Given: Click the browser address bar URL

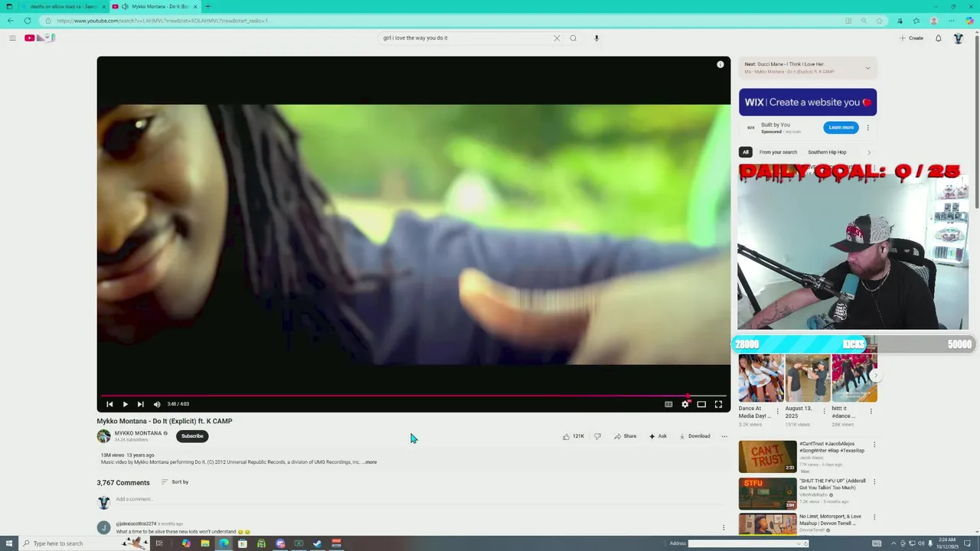Looking at the screenshot, I should (x=162, y=21).
